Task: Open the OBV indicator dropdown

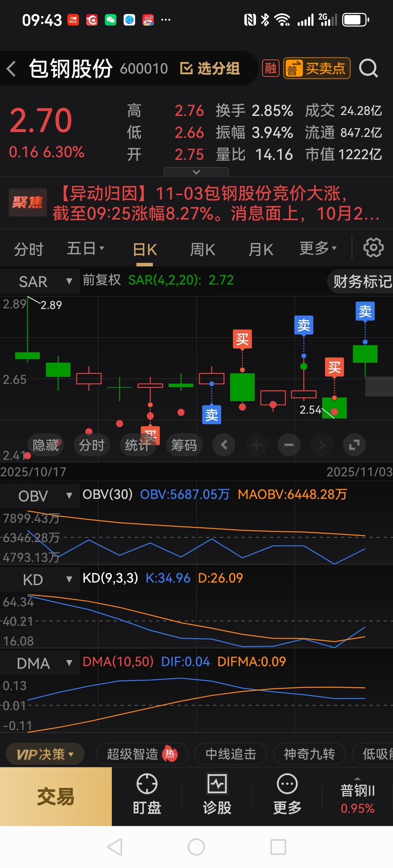Action: [40, 496]
